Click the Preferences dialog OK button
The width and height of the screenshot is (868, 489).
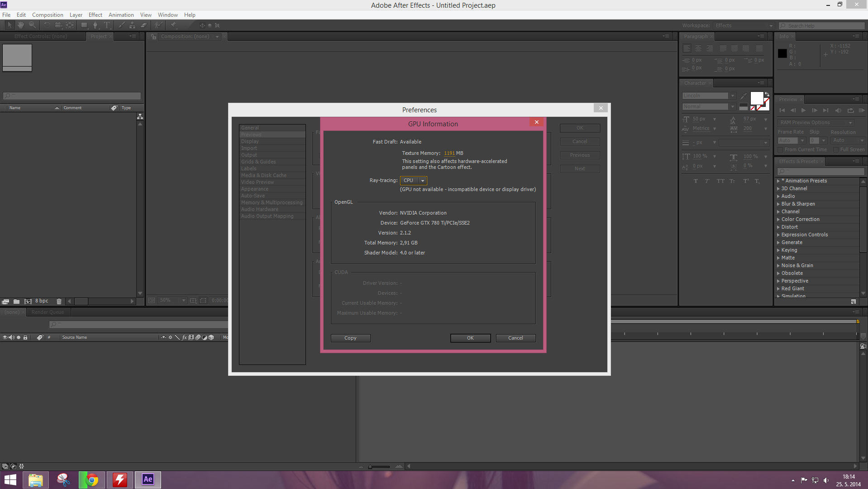(580, 128)
